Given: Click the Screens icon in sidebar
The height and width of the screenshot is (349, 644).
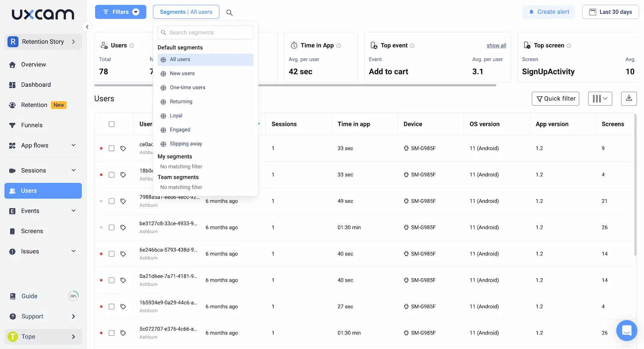Looking at the screenshot, I should [x=12, y=231].
